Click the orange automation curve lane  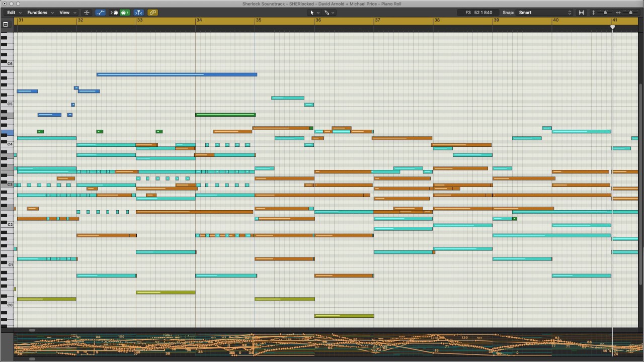326,344
